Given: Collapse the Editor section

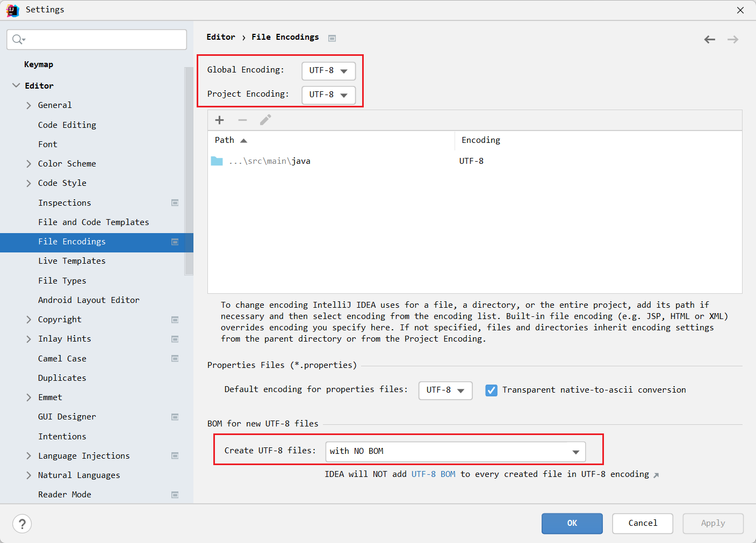Looking at the screenshot, I should (x=16, y=86).
